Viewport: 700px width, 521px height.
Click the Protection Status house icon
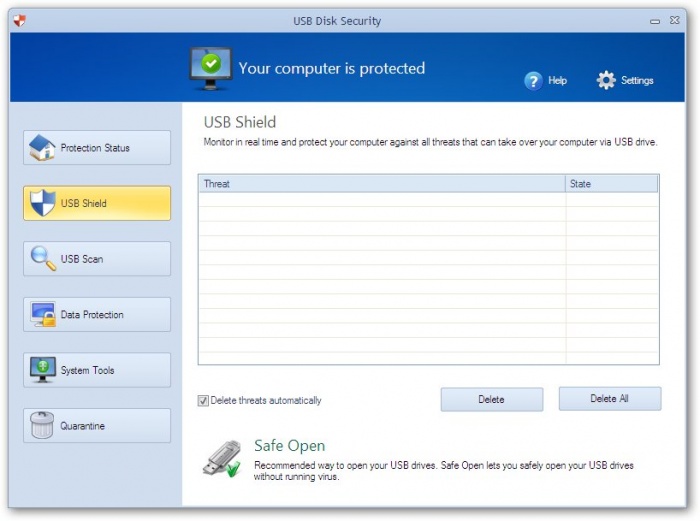click(42, 147)
